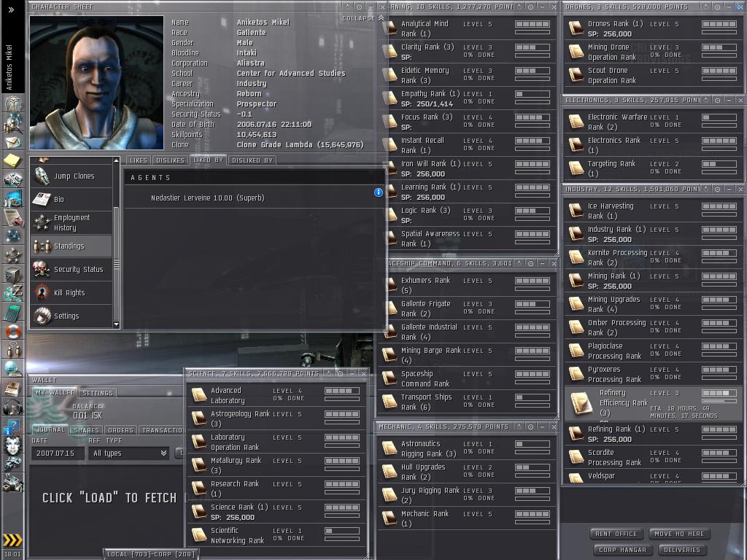Image resolution: width=747 pixels, height=560 pixels.
Task: Open the Kill Rights section
Action: pos(71,293)
